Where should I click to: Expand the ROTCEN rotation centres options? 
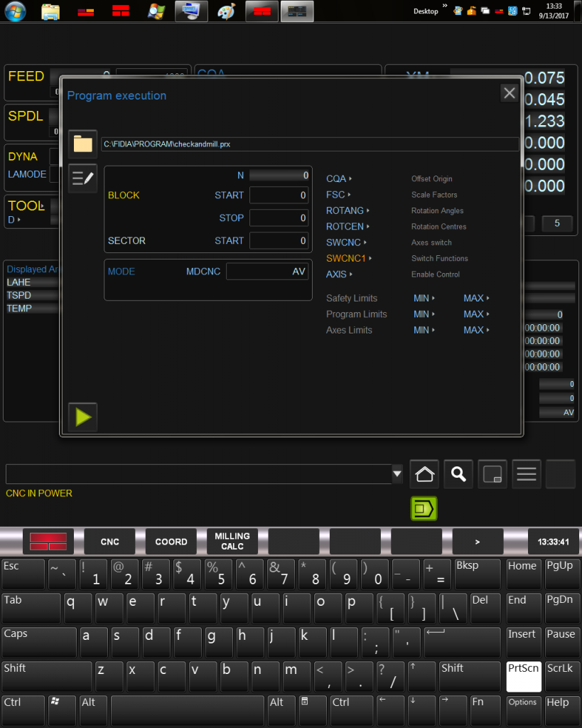346,226
